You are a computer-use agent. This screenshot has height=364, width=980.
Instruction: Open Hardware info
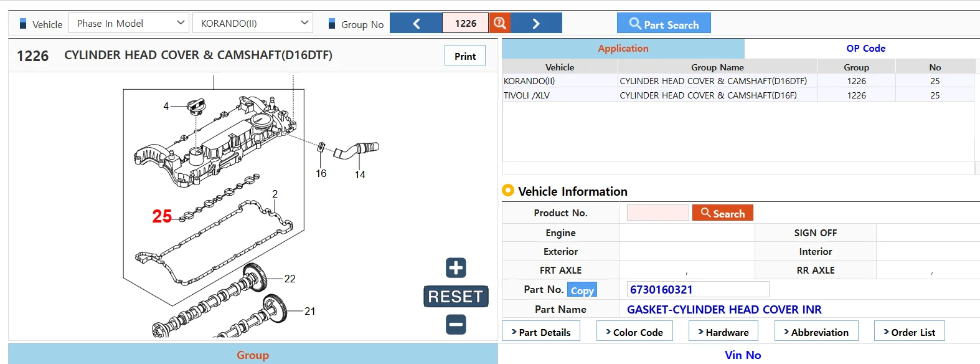coord(723,332)
